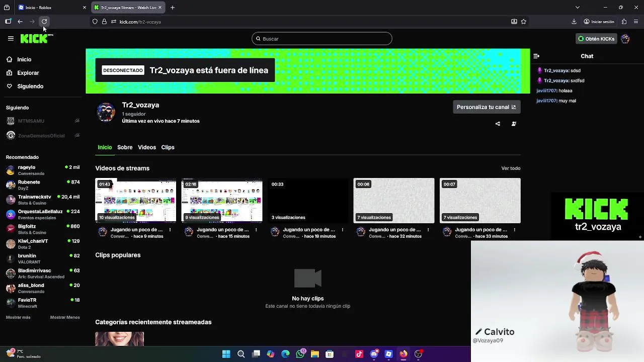Open WhatsApp from the taskbar
This screenshot has height=362, width=644.
[300, 354]
